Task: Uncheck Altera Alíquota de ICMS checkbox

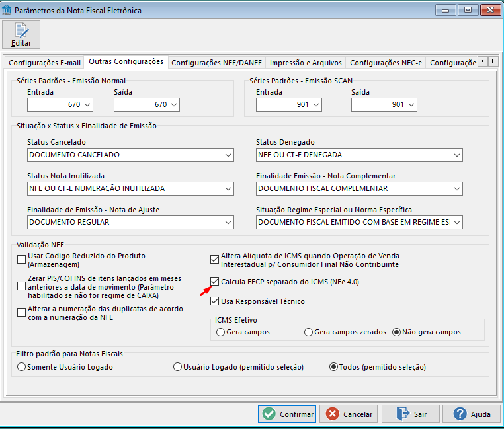Action: click(x=214, y=259)
